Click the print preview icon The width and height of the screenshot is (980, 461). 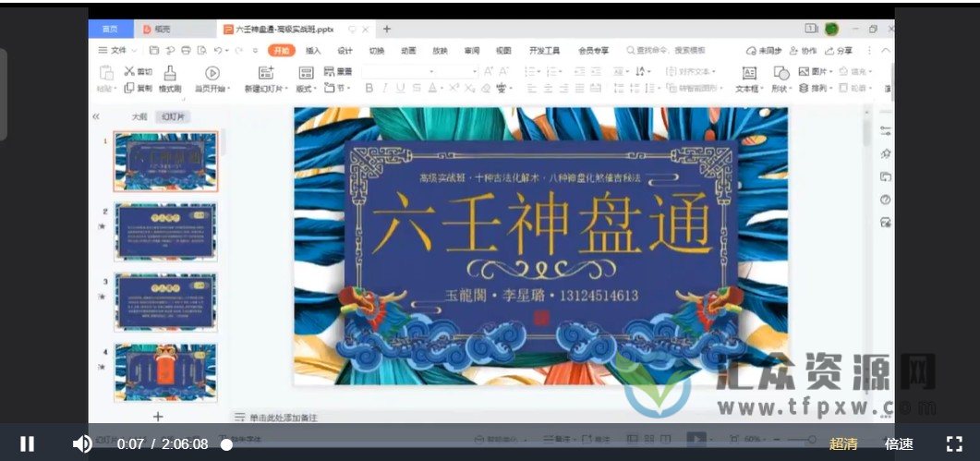(x=201, y=51)
